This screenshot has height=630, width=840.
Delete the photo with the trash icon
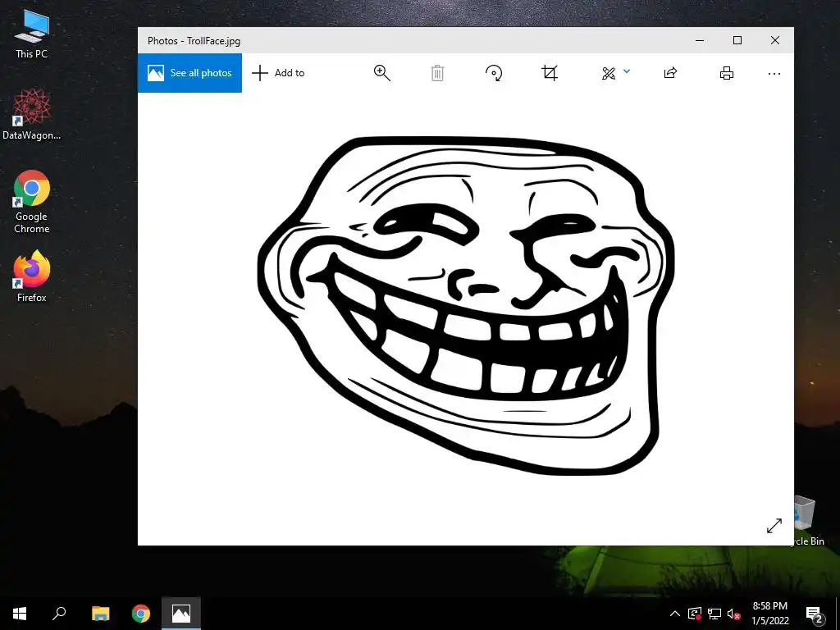coord(437,73)
